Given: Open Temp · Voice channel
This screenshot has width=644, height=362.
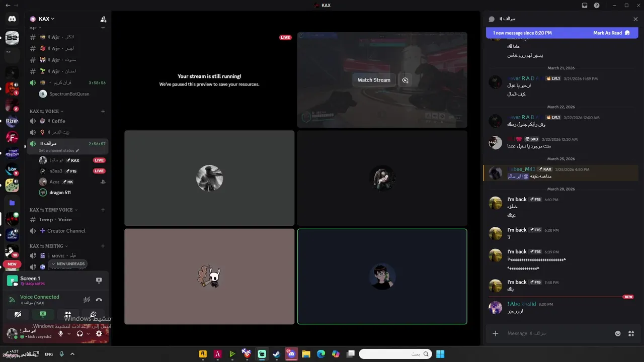Looking at the screenshot, I should (67, 220).
